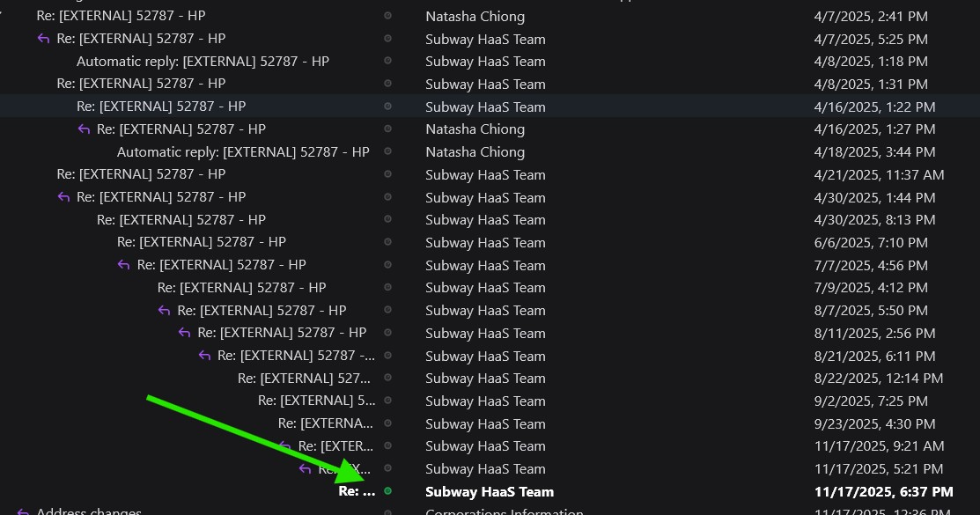This screenshot has height=515, width=980.
Task: Toggle read status dot for 4/7/2025 2:41 PM message
Action: tap(387, 16)
